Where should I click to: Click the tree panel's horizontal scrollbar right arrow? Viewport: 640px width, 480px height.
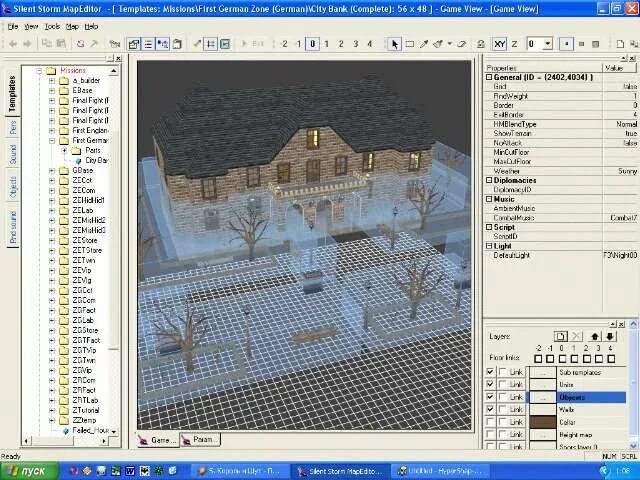coord(104,441)
